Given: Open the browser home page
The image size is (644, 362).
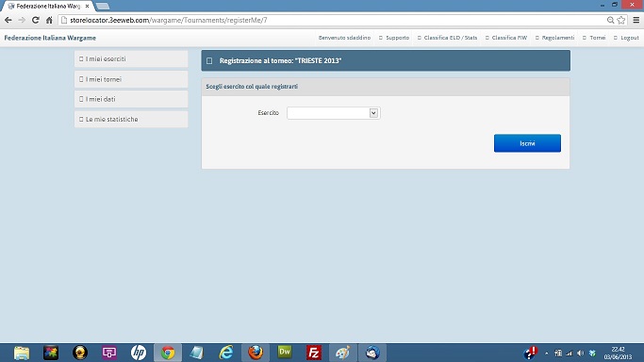Looking at the screenshot, I should (x=49, y=20).
